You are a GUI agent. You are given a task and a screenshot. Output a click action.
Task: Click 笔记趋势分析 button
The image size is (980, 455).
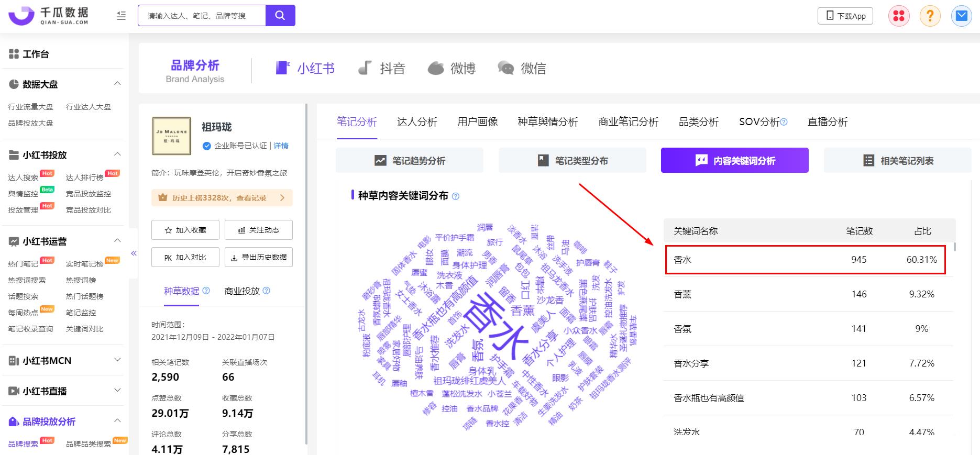point(410,160)
